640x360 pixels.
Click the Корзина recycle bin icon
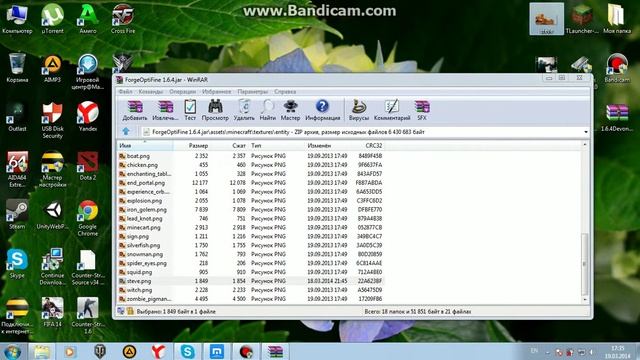pos(17,68)
